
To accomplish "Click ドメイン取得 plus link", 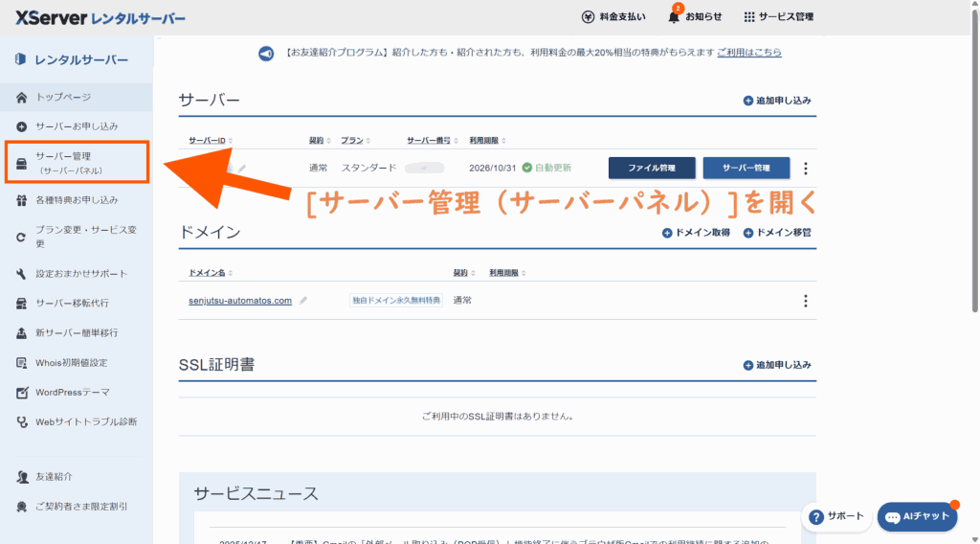I will [697, 233].
